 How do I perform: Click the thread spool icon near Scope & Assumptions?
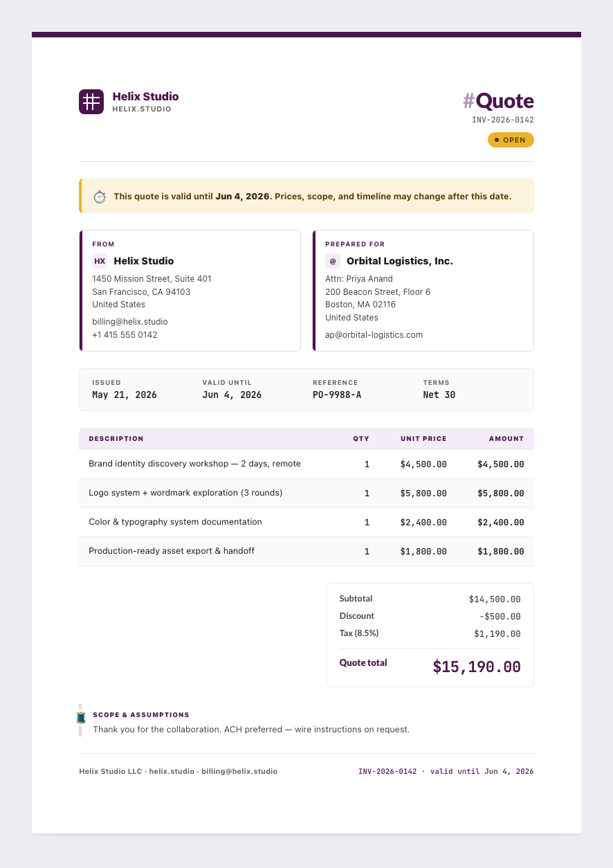pos(81,717)
